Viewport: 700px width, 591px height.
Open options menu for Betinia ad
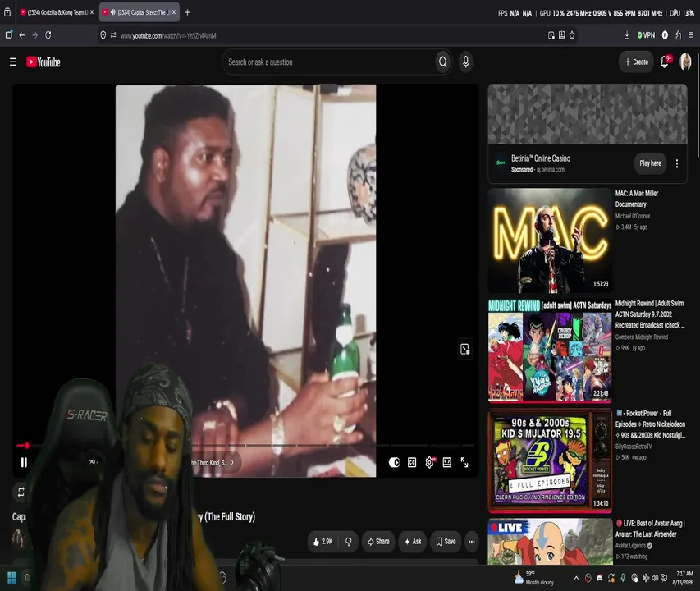pyautogui.click(x=677, y=163)
